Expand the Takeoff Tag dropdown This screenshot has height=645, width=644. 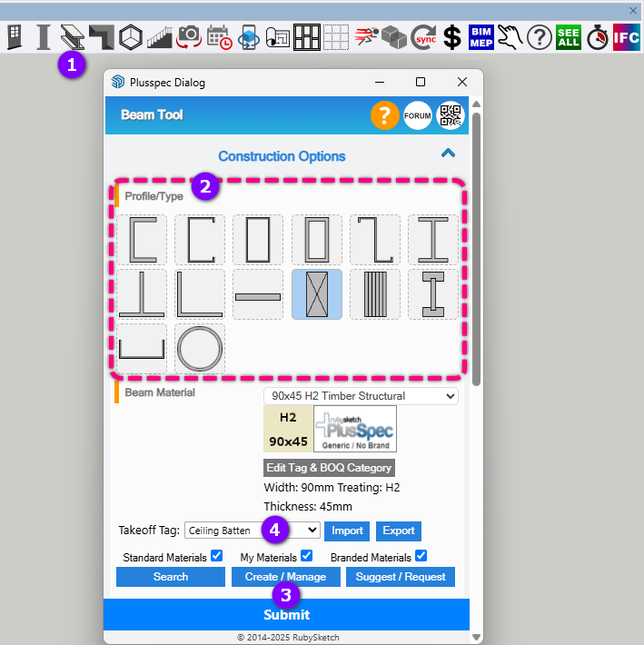pyautogui.click(x=252, y=531)
